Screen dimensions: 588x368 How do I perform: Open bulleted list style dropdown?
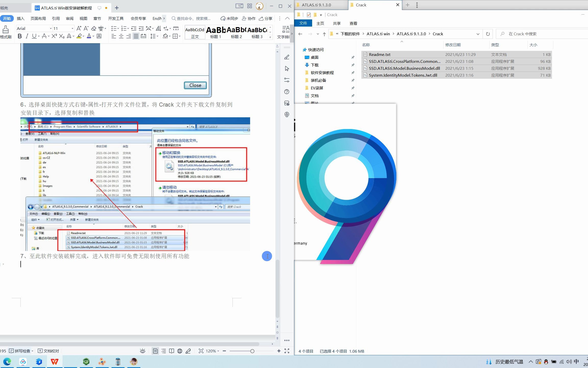(118, 29)
